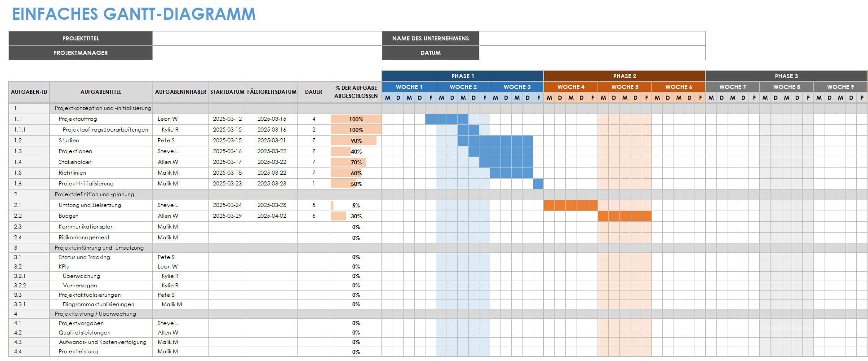Select the WOCHE 3 column header
Viewport: 868px width, 361px height.
(517, 87)
